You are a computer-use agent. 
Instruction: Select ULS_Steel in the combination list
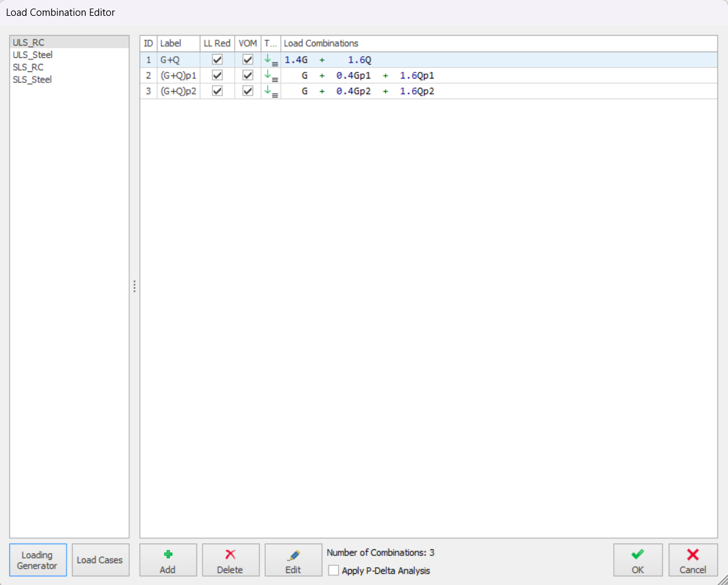point(33,55)
